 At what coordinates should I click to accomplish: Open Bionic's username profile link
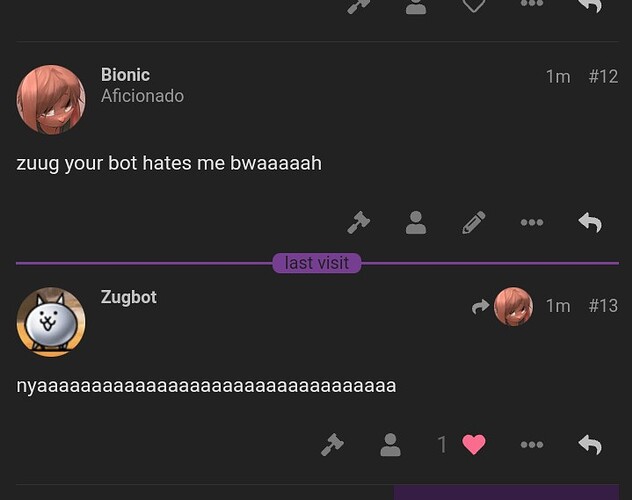[125, 75]
